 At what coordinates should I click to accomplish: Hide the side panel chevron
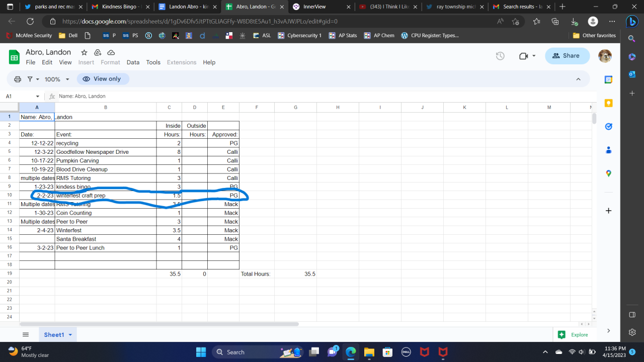pos(608,330)
